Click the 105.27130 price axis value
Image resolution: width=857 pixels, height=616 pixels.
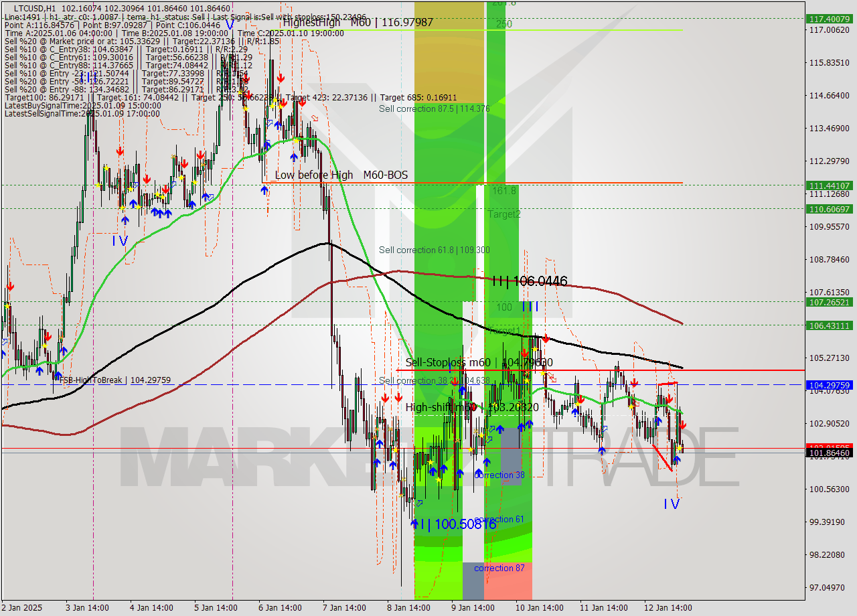(830, 358)
